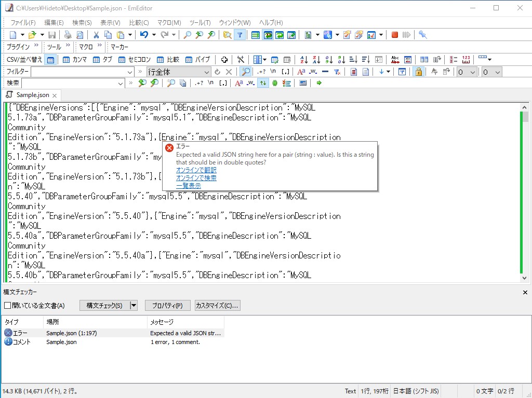Cut selection with the scissors icon
Image resolution: width=532 pixels, height=398 pixels.
(96, 35)
